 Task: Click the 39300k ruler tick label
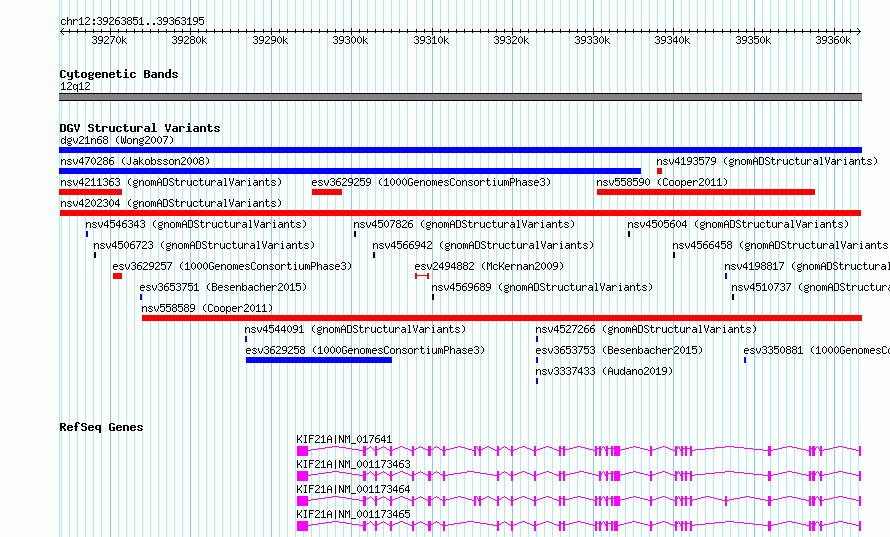[x=350, y=40]
